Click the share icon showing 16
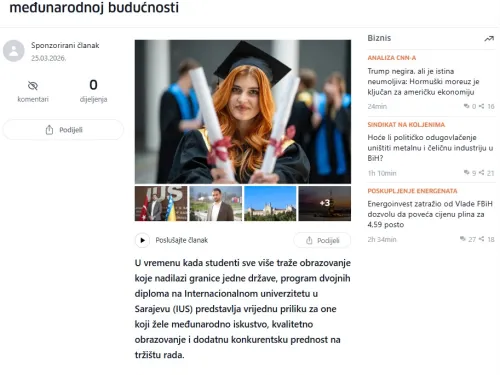The image size is (500, 375). (481, 106)
